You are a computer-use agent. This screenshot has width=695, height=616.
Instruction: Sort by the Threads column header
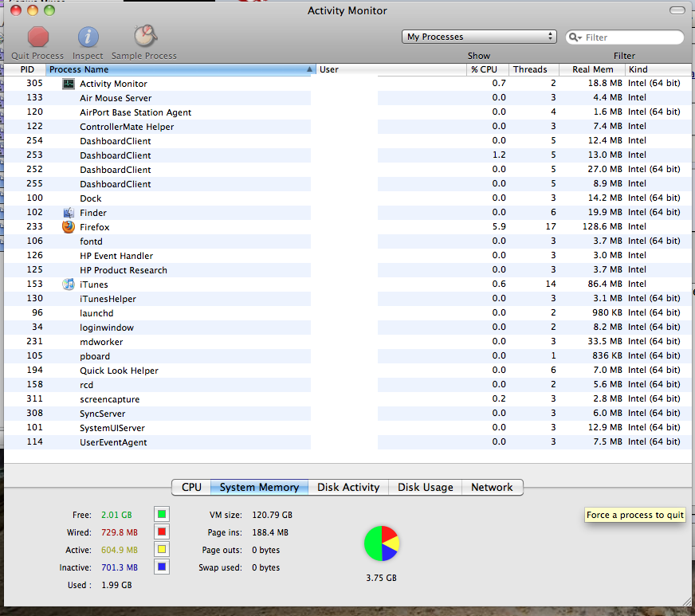[x=534, y=69]
